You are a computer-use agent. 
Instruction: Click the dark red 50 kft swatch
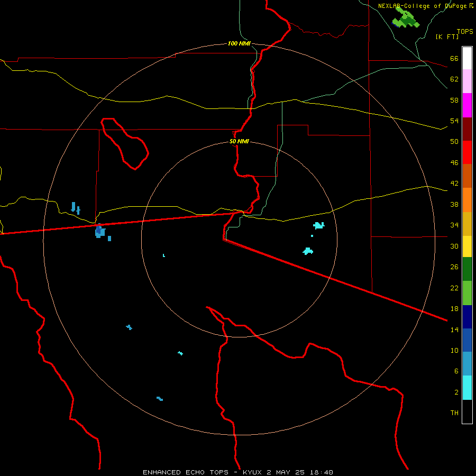(467, 129)
